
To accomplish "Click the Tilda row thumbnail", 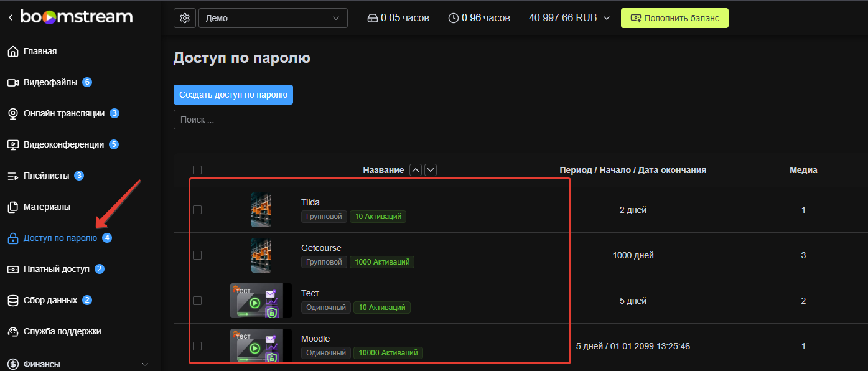I will click(261, 210).
